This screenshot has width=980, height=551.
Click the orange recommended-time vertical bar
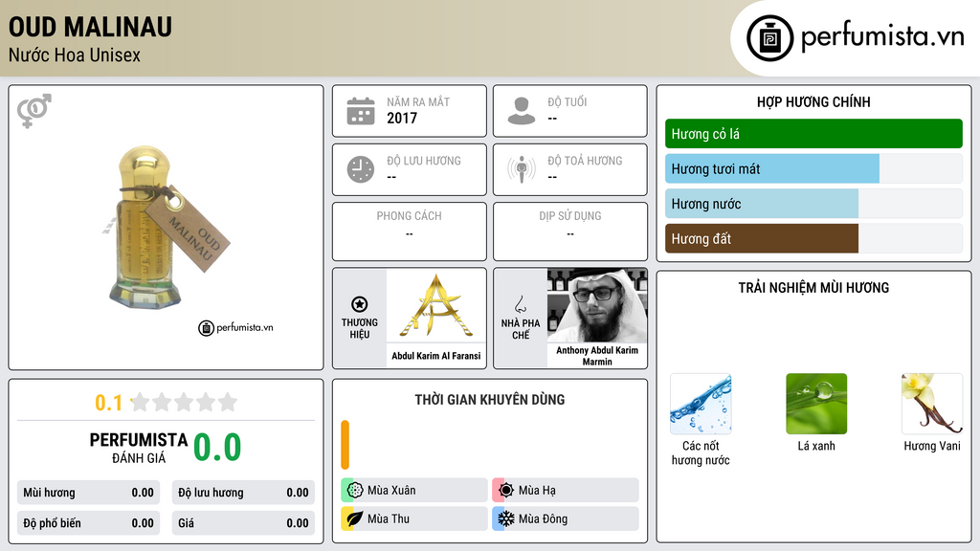pos(345,445)
